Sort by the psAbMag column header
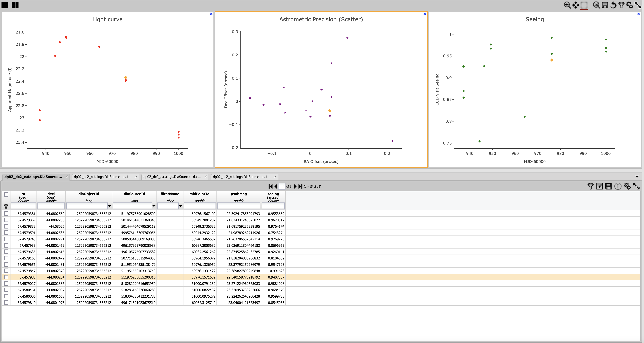The image size is (644, 343). pyautogui.click(x=239, y=194)
